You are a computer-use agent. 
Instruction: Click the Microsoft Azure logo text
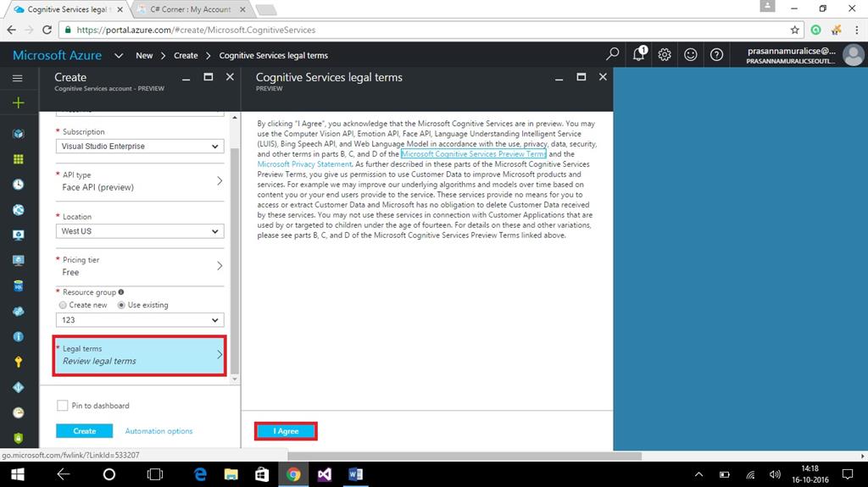click(57, 55)
